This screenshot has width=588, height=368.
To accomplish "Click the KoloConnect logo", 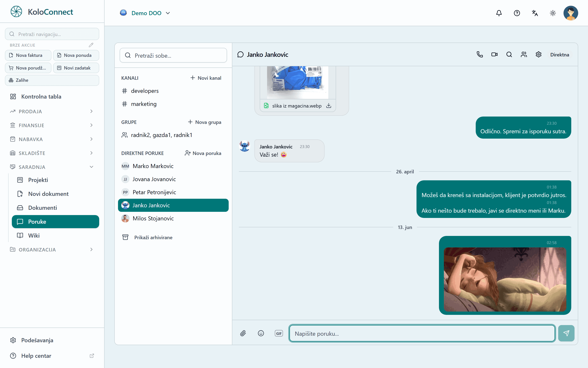I will 42,12.
